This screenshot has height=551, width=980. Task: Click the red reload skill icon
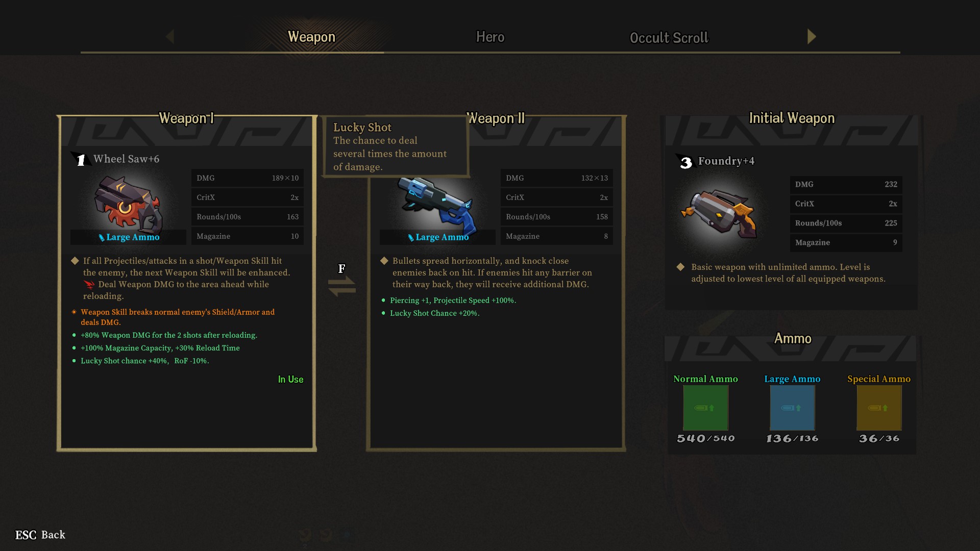[89, 284]
